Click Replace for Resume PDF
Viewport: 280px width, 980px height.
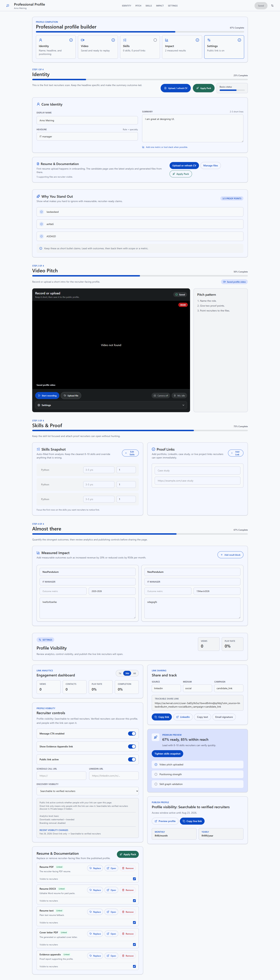[x=95, y=868]
